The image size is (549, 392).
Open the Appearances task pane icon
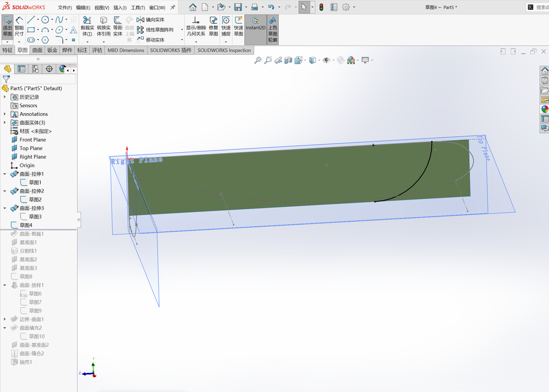coord(545,109)
